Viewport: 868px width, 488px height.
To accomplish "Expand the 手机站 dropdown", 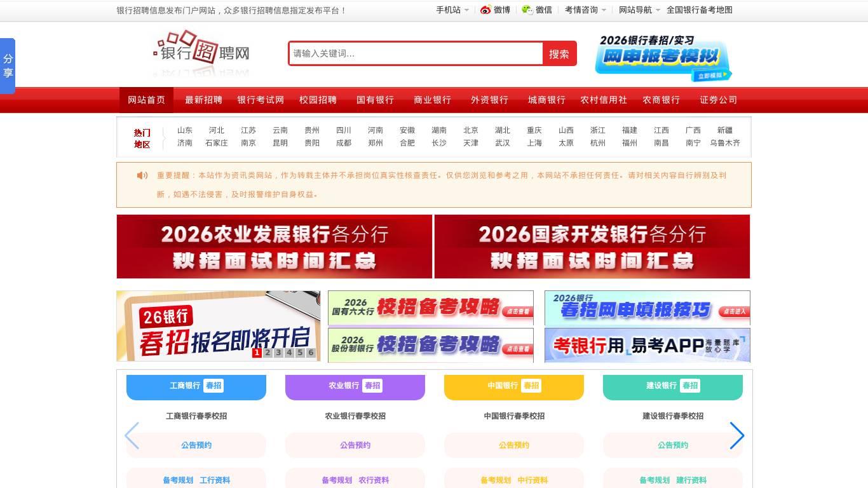I will point(452,10).
